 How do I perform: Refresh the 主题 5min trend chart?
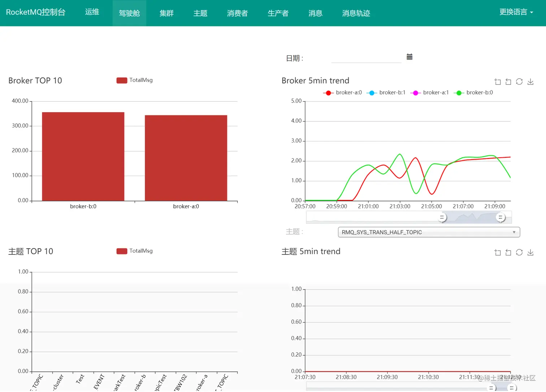pos(519,252)
